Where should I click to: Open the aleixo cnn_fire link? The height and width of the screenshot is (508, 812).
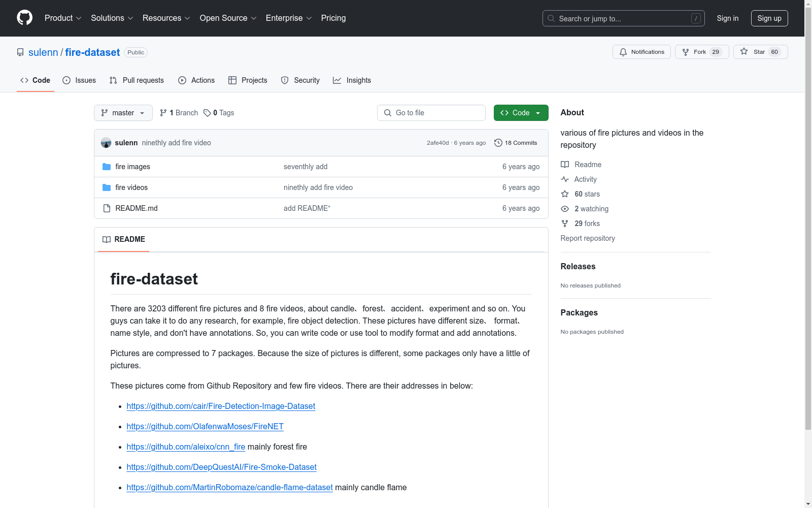click(186, 447)
